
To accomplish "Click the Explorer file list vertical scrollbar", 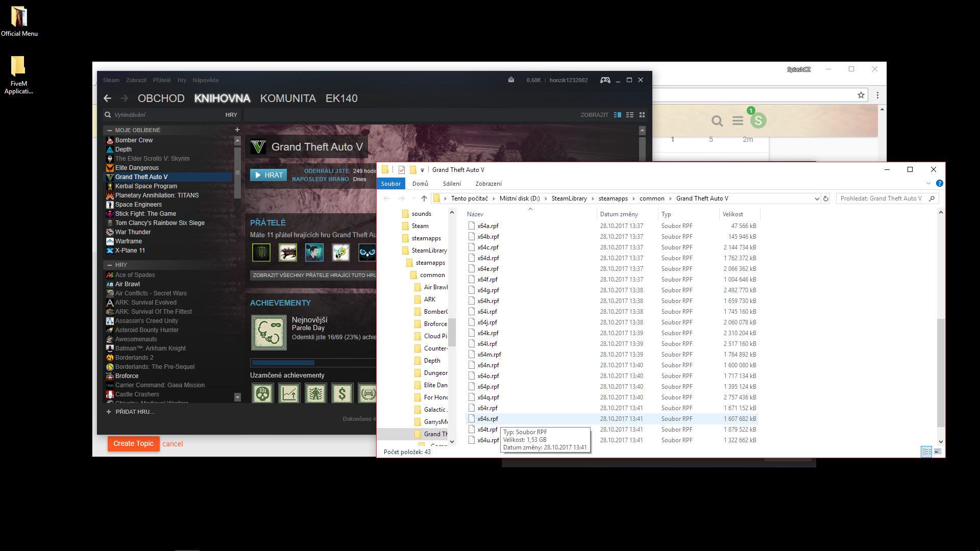I will [x=941, y=372].
